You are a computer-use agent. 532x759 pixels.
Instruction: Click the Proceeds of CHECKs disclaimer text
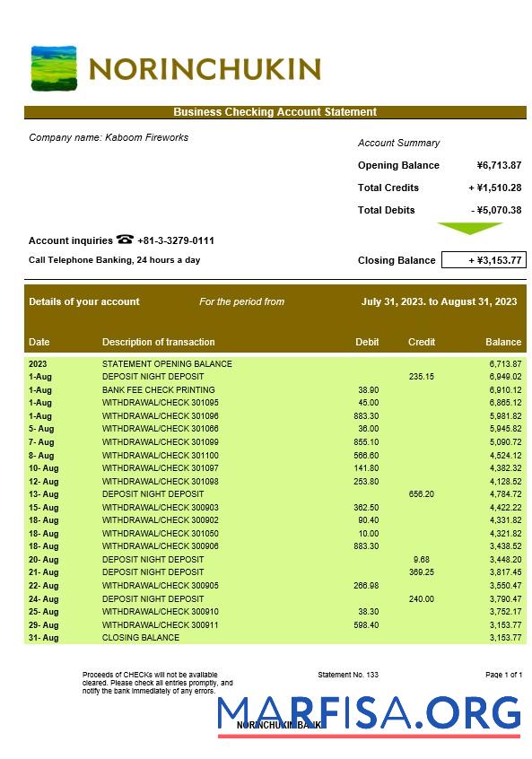click(157, 683)
